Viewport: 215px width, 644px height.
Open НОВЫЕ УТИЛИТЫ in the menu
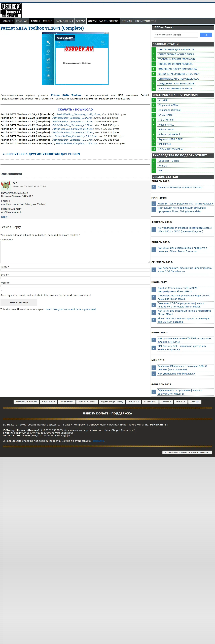pos(145,21)
